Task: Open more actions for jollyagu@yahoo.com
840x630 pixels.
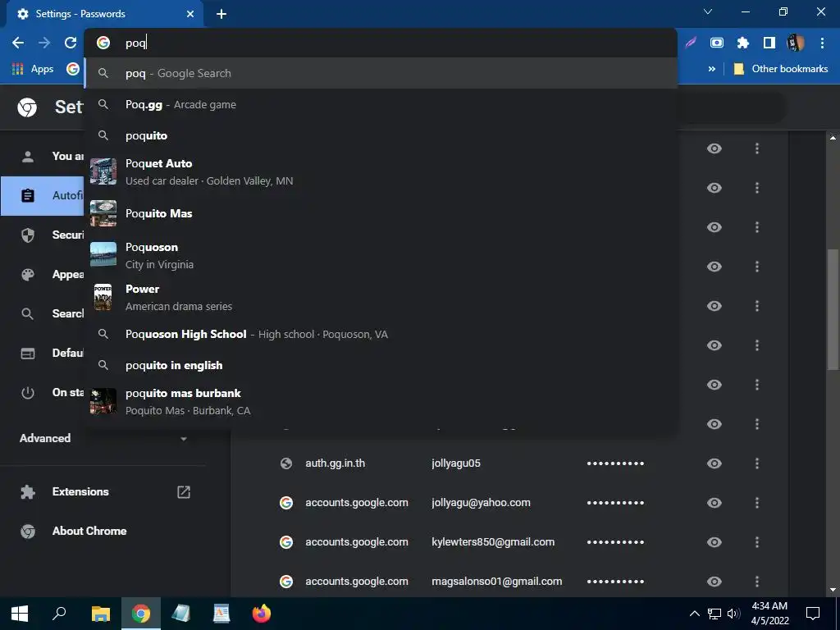Action: click(757, 503)
